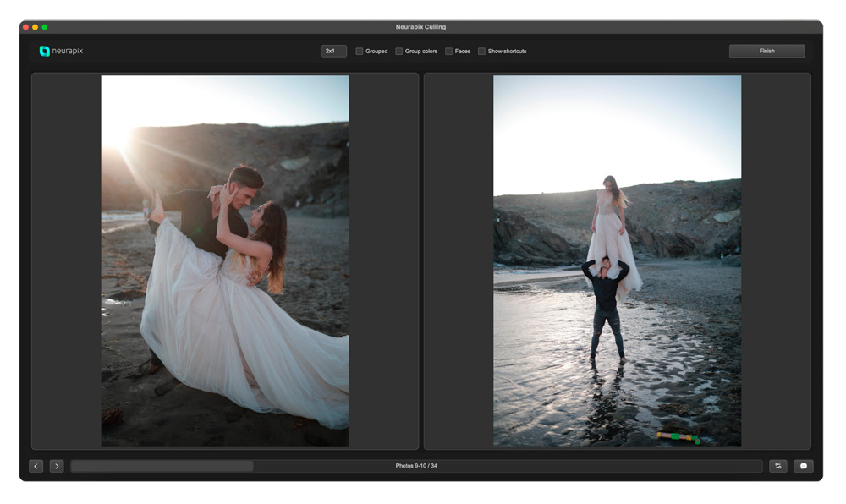Click the Neurapix logo icon
The width and height of the screenshot is (846, 504).
click(44, 52)
